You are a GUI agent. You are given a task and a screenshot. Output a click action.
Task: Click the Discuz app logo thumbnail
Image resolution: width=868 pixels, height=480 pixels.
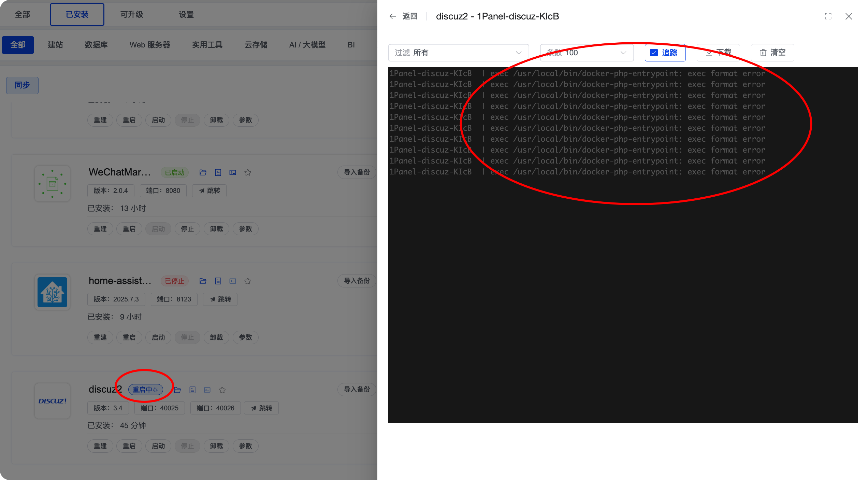(52, 401)
